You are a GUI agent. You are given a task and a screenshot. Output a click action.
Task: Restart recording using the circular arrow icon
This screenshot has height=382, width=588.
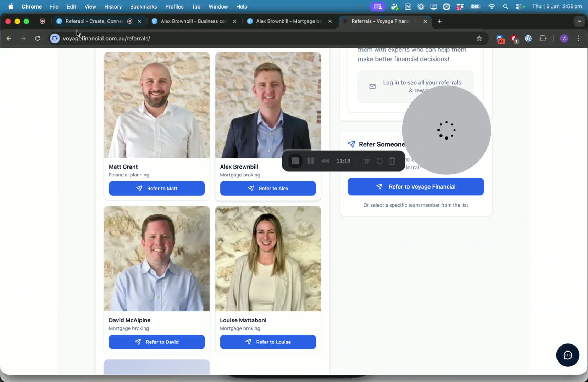click(x=379, y=161)
